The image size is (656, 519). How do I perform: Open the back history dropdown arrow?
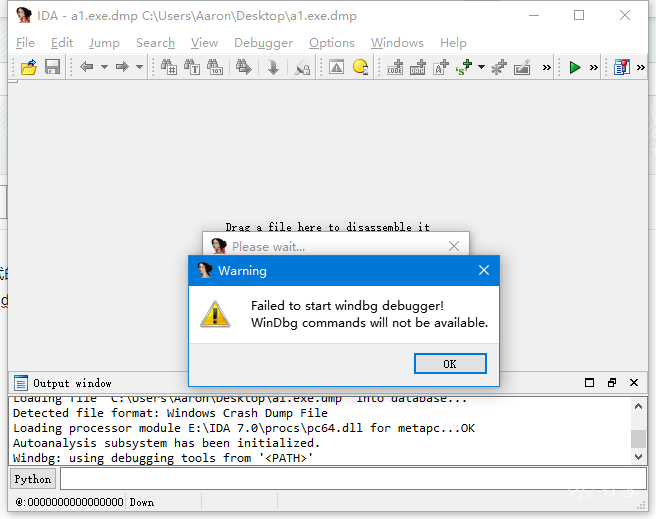point(104,67)
